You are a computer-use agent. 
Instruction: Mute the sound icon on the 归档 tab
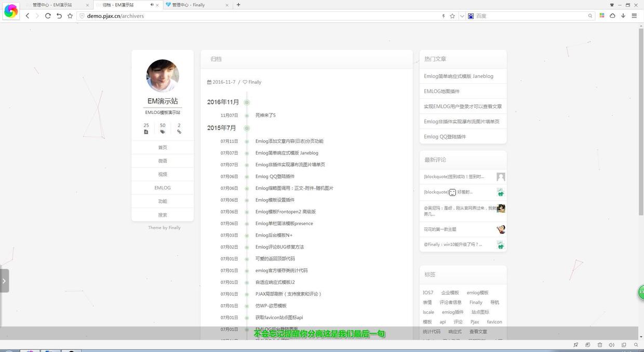click(x=152, y=5)
